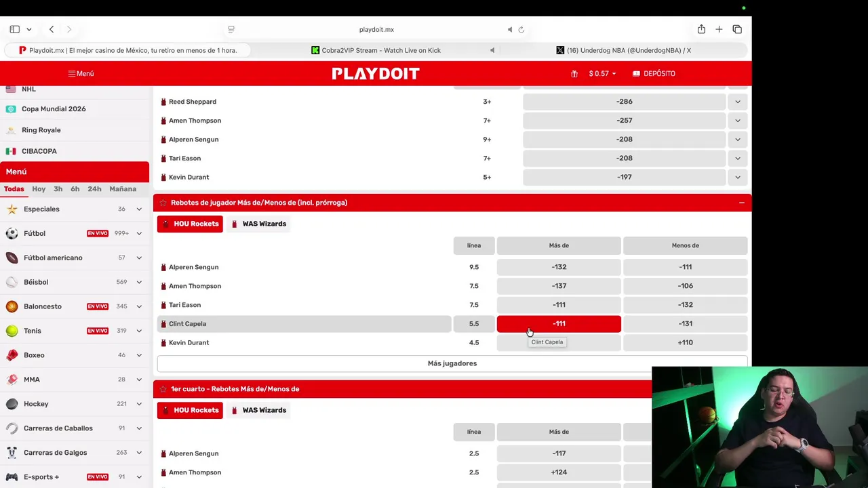This screenshot has width=868, height=488.
Task: Expand Alperen Sengun 9+ row dropdown arrow
Action: [x=737, y=140]
